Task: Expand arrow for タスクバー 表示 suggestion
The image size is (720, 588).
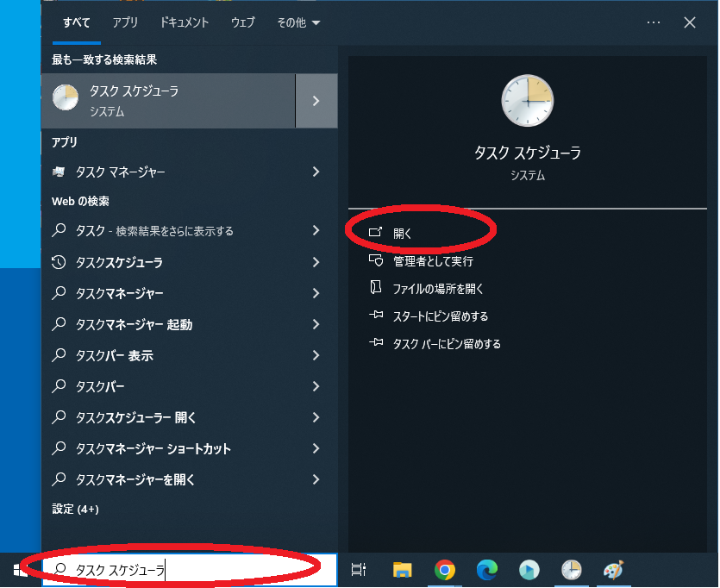Action: (x=316, y=355)
